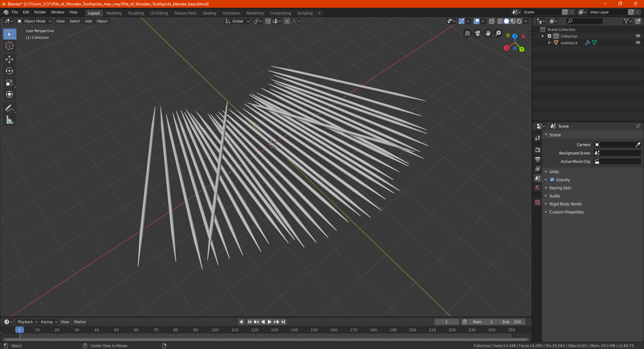Hide the Collection with eye icon

point(638,36)
